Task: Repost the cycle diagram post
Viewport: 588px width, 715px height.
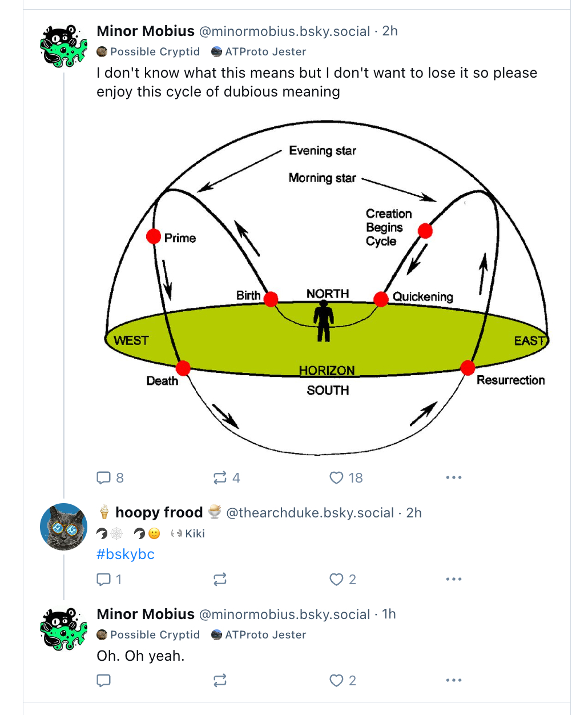Action: click(x=220, y=477)
